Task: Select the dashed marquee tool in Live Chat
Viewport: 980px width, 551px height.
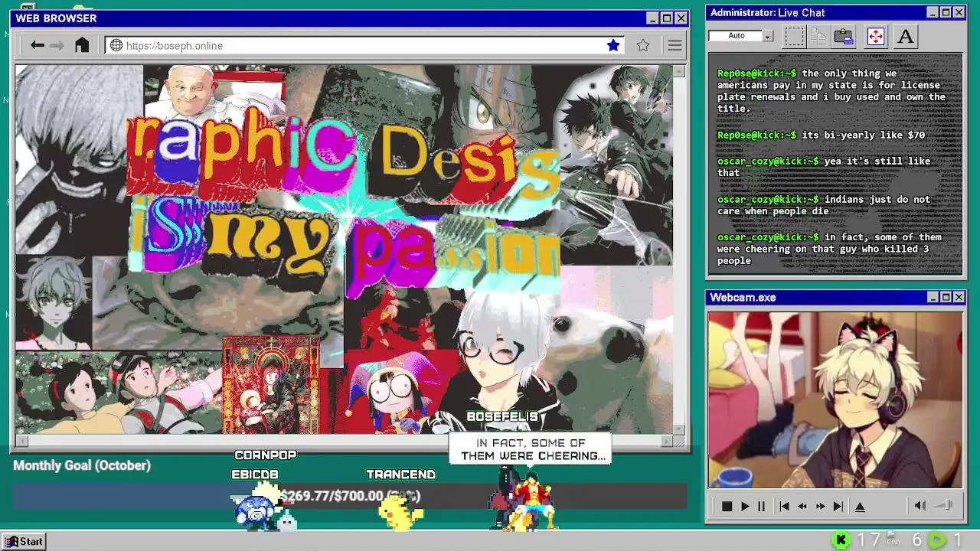Action: pos(794,36)
